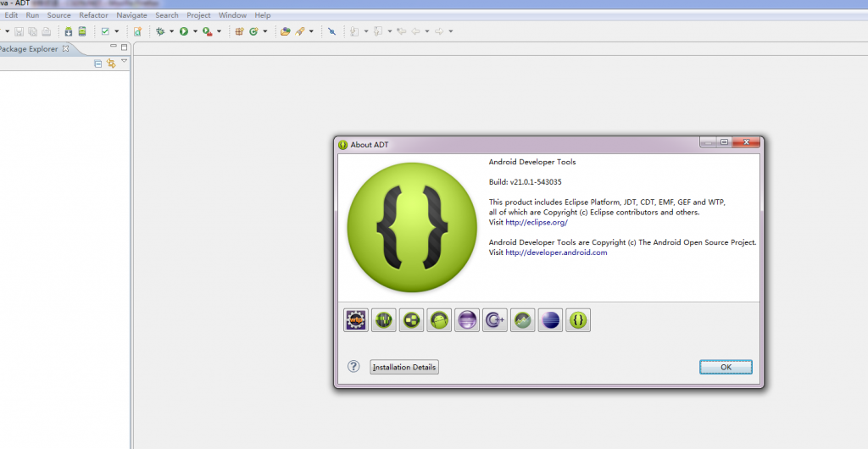Open the Run menu
The image size is (868, 449).
coord(33,15)
